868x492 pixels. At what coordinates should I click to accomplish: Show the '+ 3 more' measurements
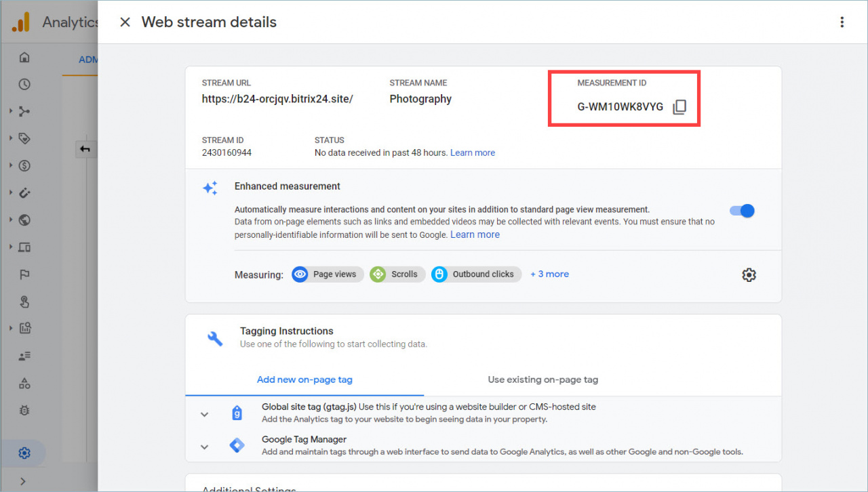[x=549, y=274]
